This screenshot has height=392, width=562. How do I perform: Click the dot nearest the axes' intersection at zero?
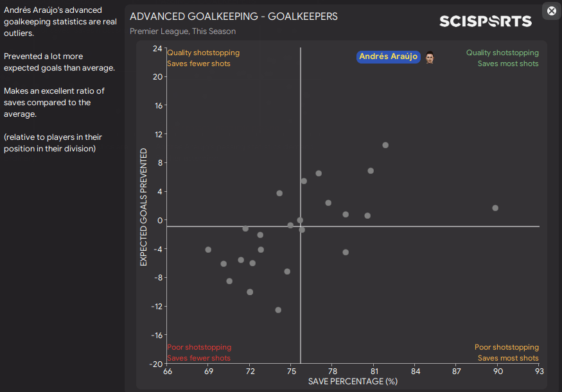[x=300, y=221]
